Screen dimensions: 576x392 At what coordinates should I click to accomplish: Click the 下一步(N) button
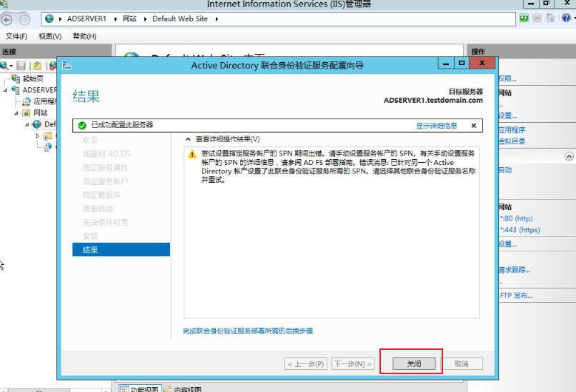point(352,363)
